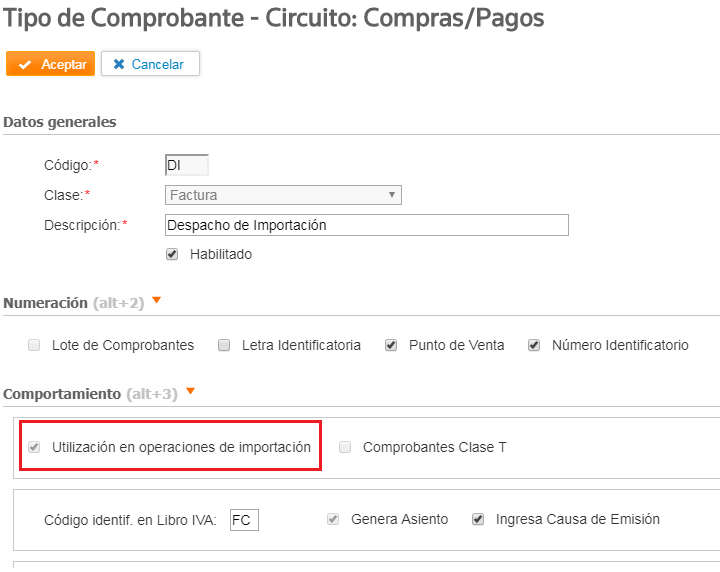Toggle the Habilitado checkbox

(172, 254)
